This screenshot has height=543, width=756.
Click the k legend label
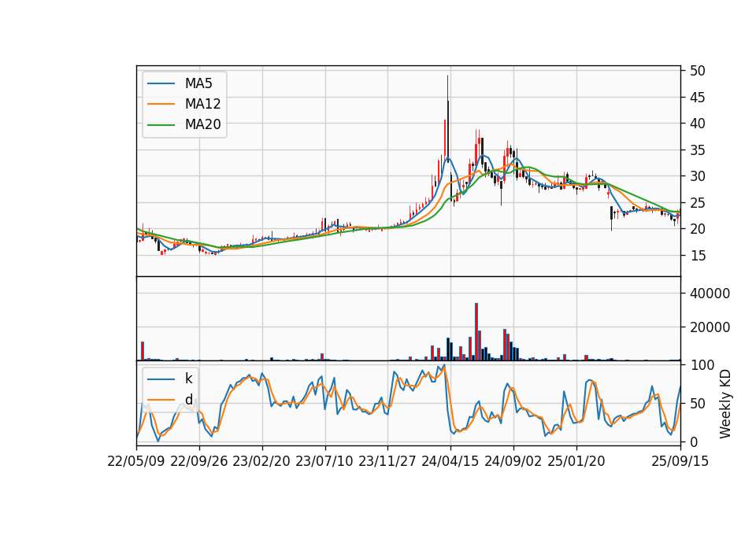tap(188, 379)
